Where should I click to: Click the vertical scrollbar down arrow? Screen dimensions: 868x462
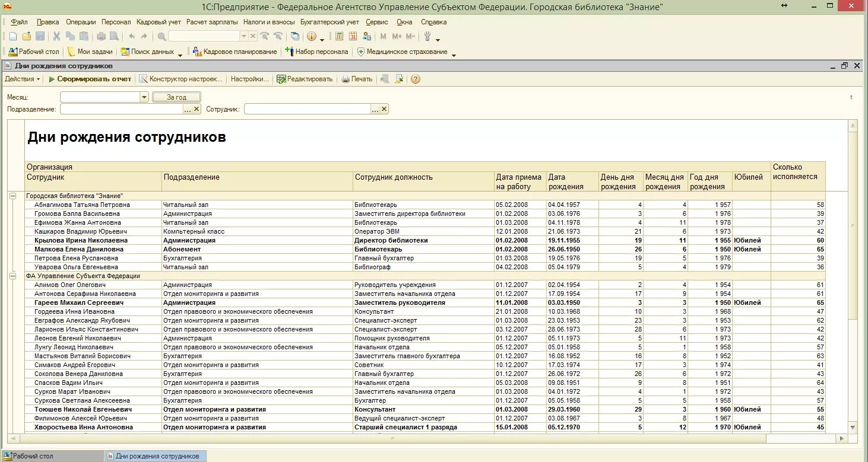click(853, 428)
